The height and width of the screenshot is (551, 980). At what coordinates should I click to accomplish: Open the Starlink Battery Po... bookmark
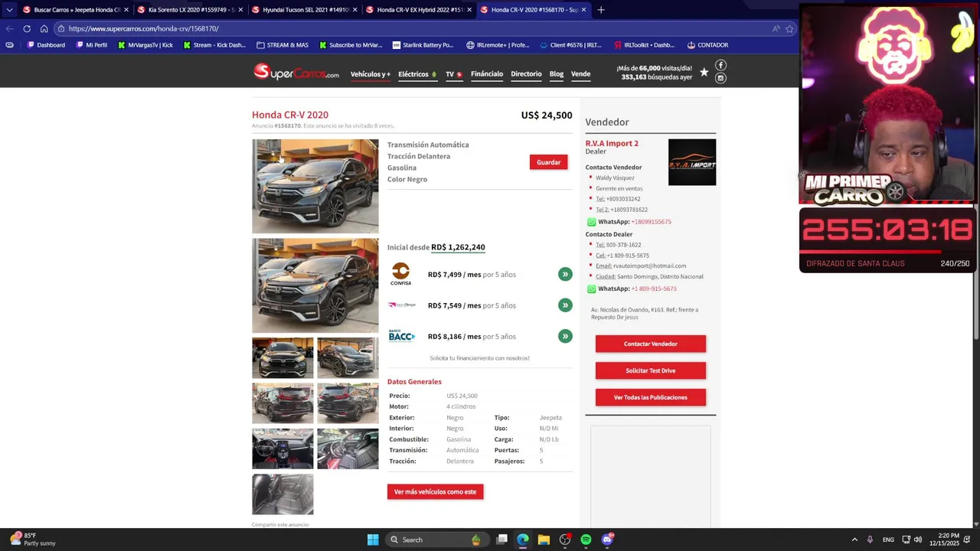pos(423,45)
